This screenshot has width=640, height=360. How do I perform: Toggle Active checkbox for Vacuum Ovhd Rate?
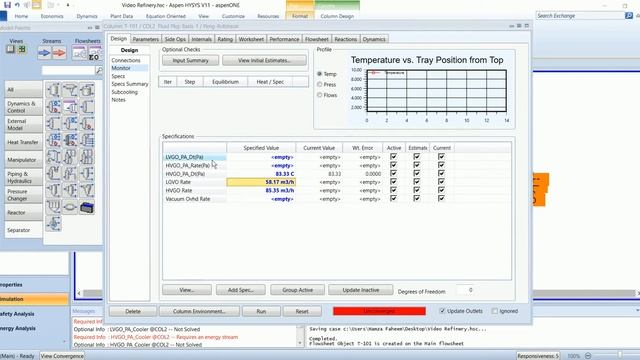(393, 198)
